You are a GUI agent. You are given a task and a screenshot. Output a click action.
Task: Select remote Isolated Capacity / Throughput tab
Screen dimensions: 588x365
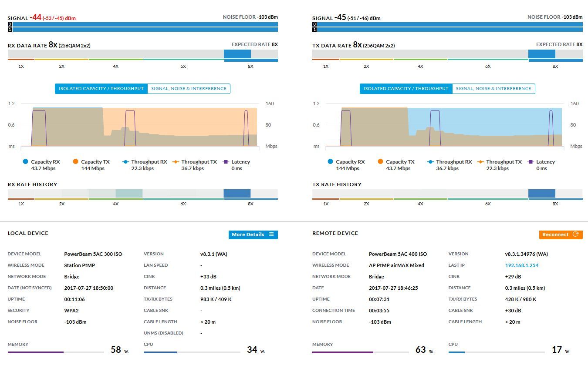[x=406, y=89]
